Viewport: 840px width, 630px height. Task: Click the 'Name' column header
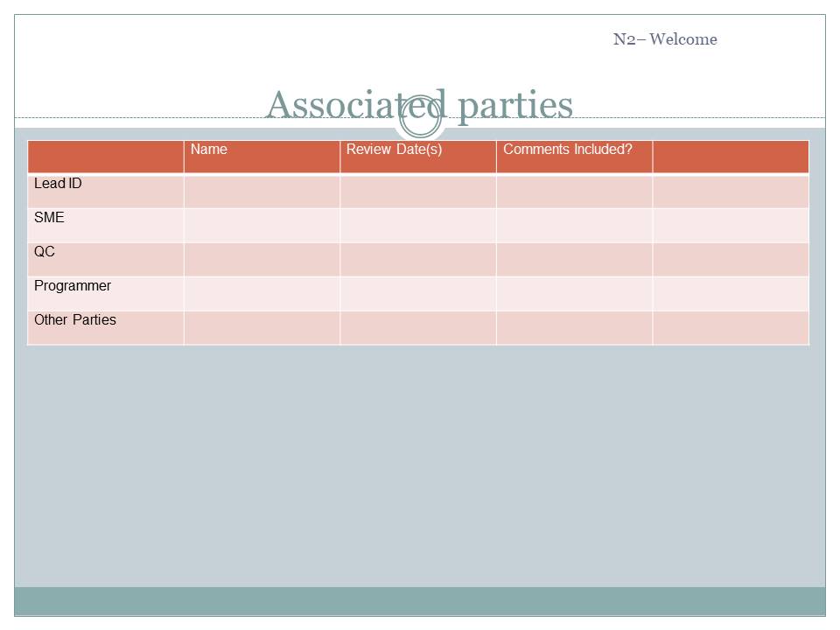[208, 150]
